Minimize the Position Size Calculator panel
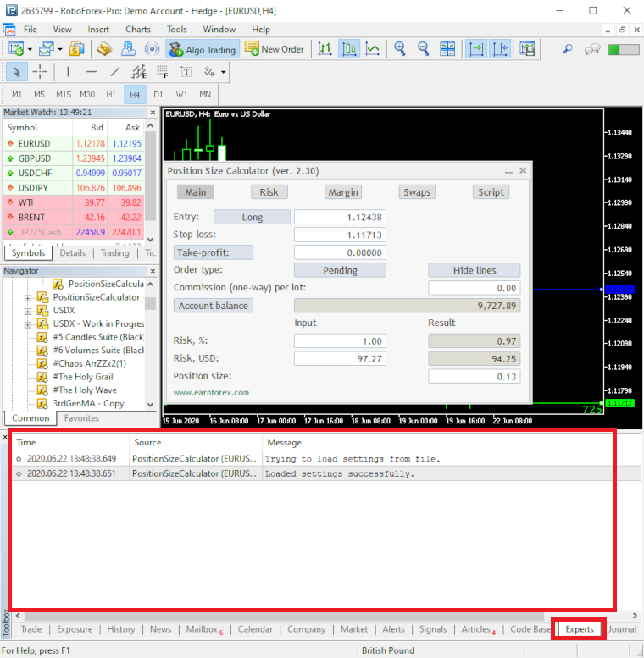Viewport: 644px width, 658px height. pyautogui.click(x=508, y=171)
